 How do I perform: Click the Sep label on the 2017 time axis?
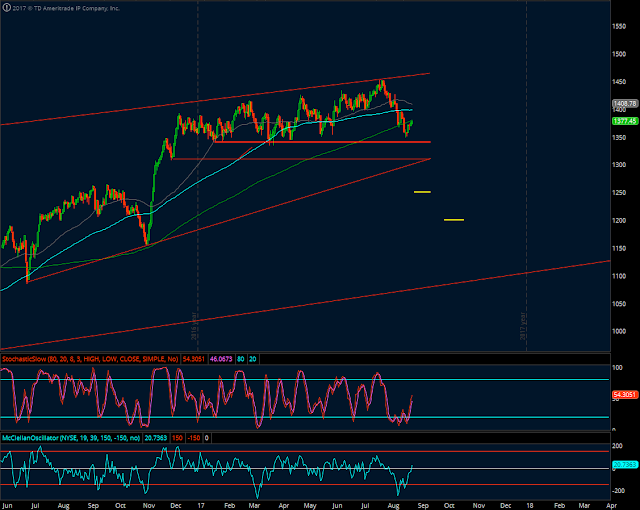(x=423, y=506)
